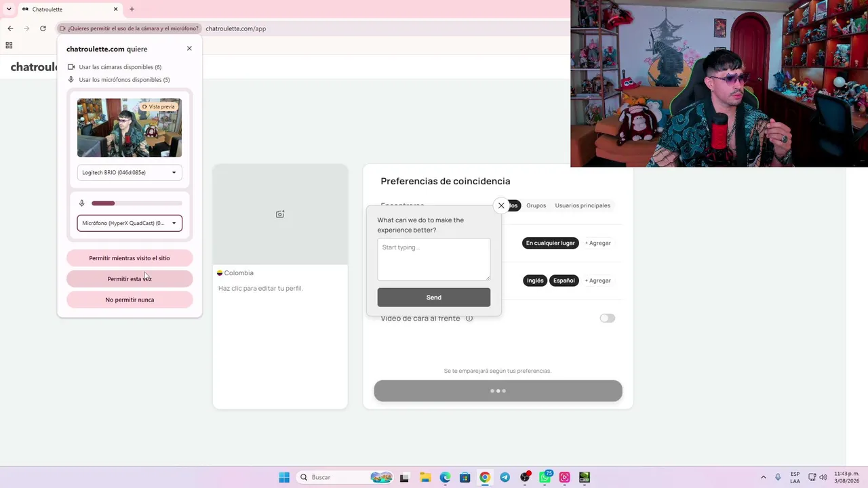Allow while visiting the site
This screenshot has height=488, width=868.
tap(130, 258)
